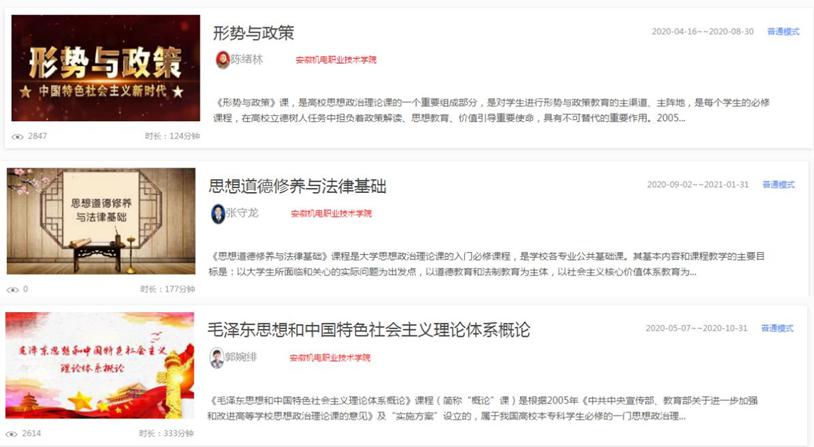Click eye view-count icon showing 2847
The image size is (814, 447).
tap(18, 137)
